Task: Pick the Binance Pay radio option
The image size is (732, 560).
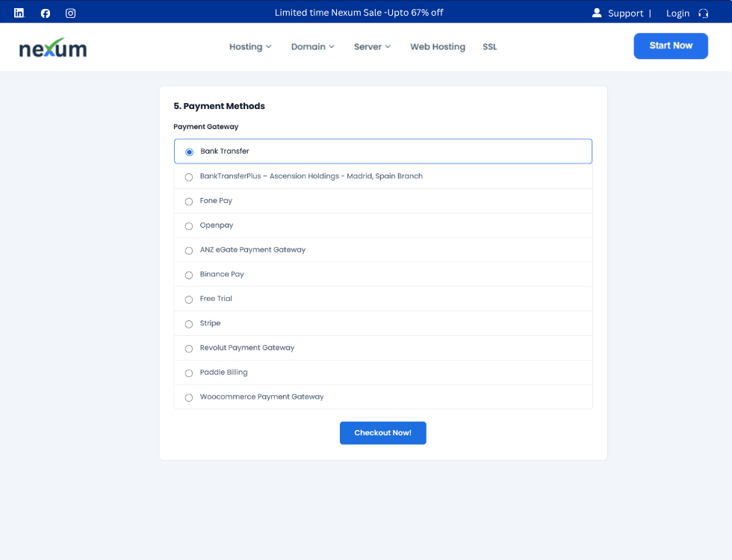Action: tap(188, 276)
